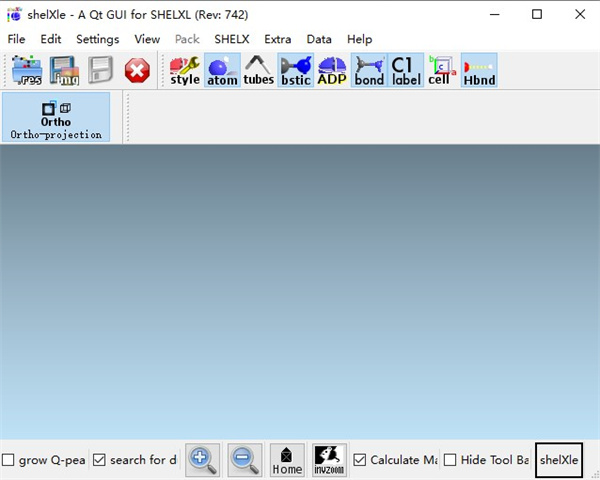
Task: Toggle the C1 atom label icon
Action: click(x=406, y=70)
